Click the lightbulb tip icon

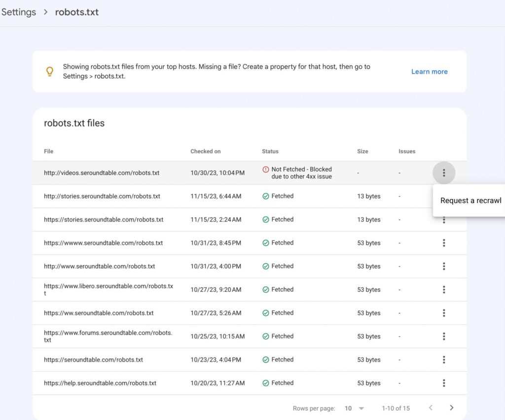[50, 71]
